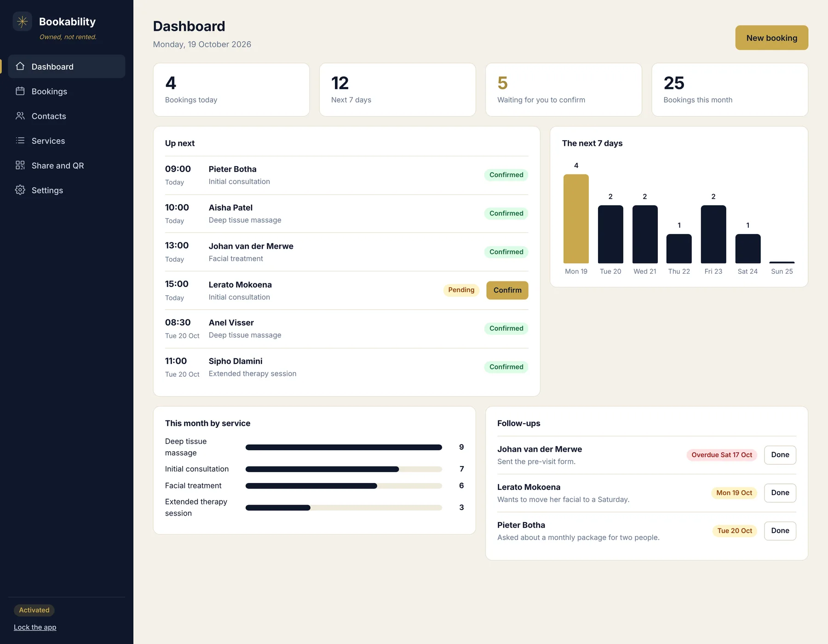The image size is (828, 644).
Task: Open the Next 7 days stat card
Action: (397, 90)
